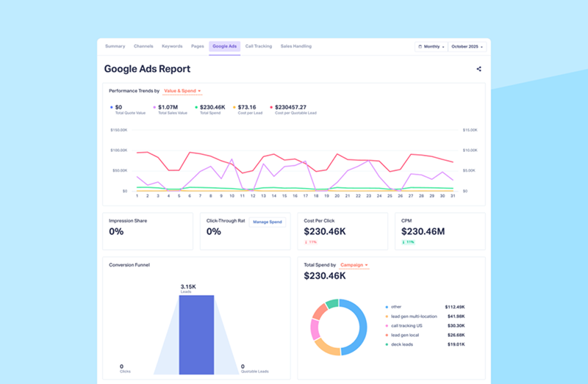
Task: Click the 'Clicks' funnel label
Action: pos(125,372)
